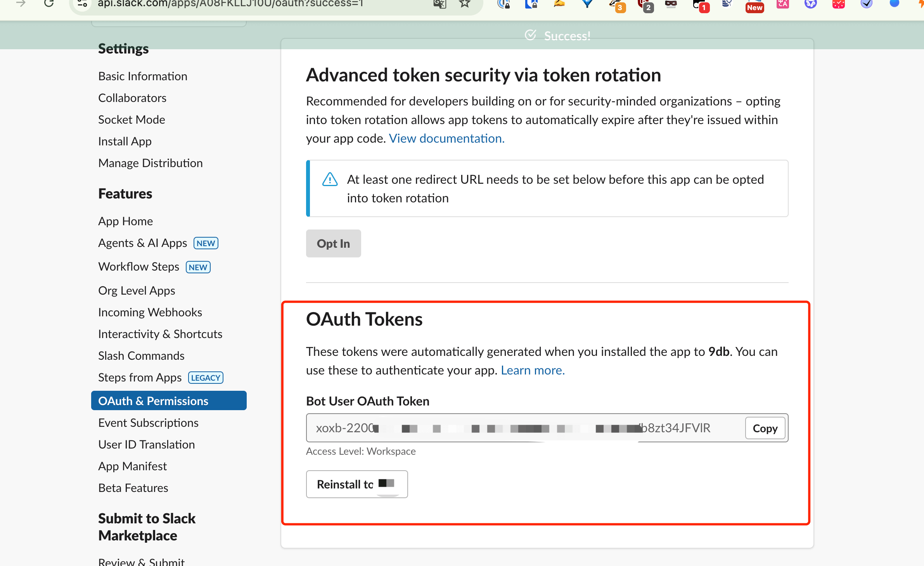Open the App Manifest page
Screen dimensions: 924x566
click(x=132, y=466)
